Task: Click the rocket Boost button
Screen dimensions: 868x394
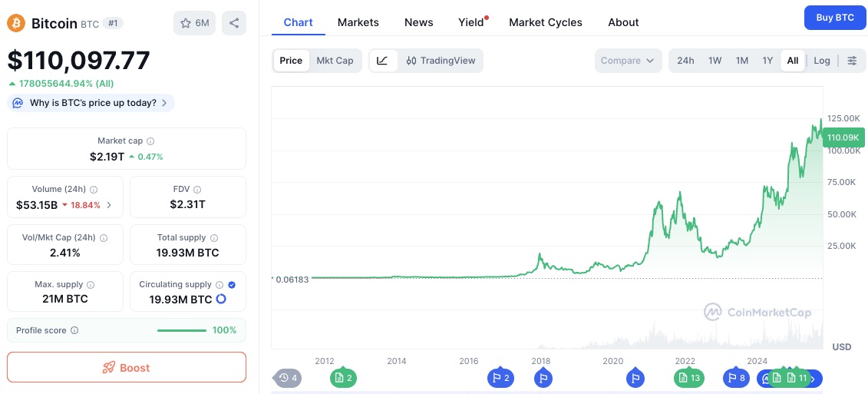Action: coord(127,367)
